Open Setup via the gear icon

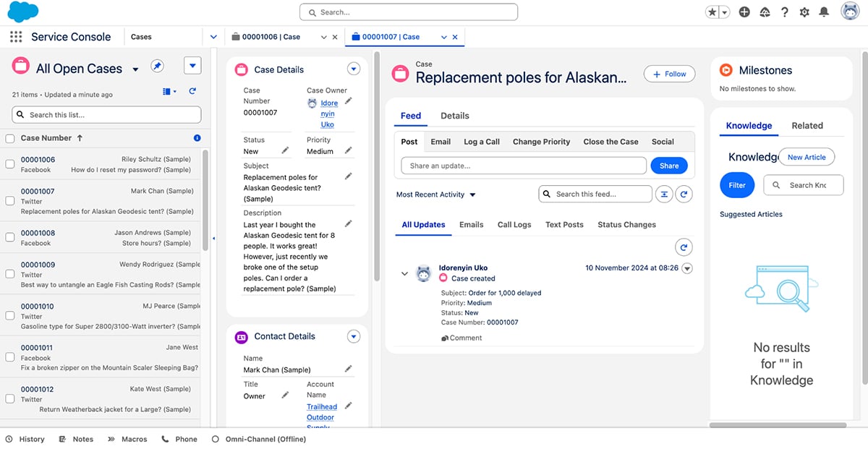[805, 12]
